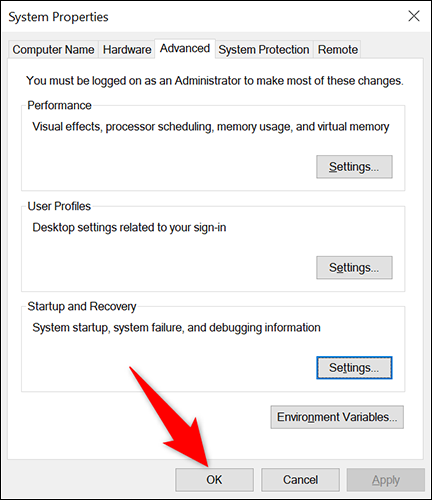The width and height of the screenshot is (432, 500).
Task: Open User Profiles Settings button
Action: click(x=354, y=267)
